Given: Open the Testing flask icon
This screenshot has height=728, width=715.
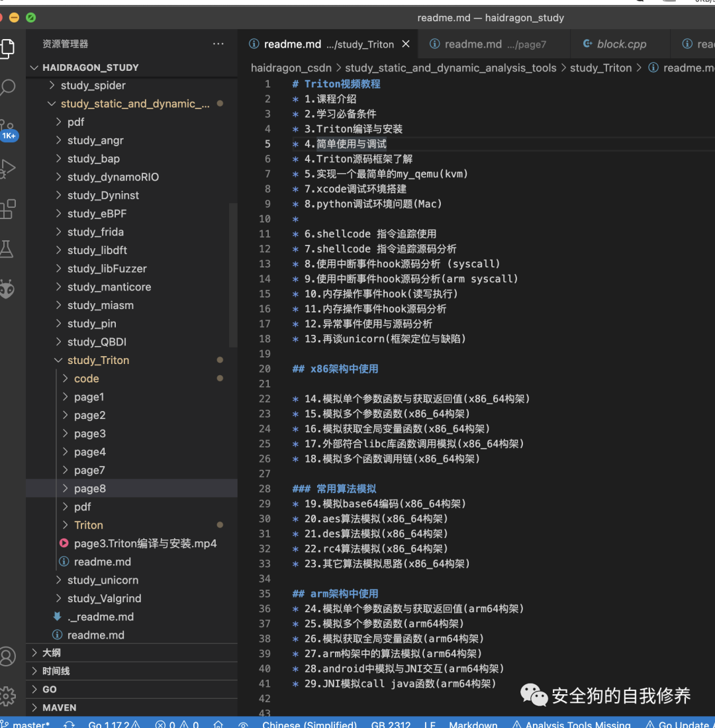Looking at the screenshot, I should (x=7, y=250).
